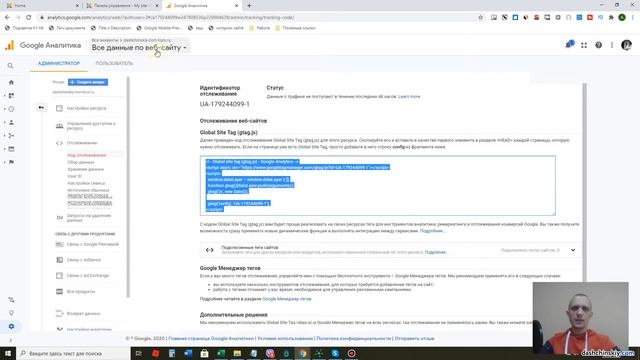Open the Discover lightbulb sidebar icon
This screenshot has width=640, height=360.
click(11, 313)
